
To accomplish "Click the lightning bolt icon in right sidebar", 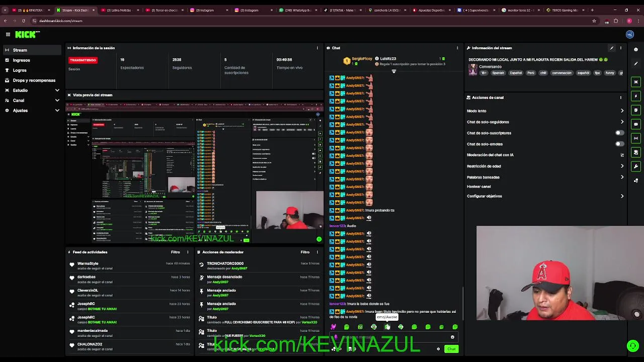I will click(x=636, y=96).
